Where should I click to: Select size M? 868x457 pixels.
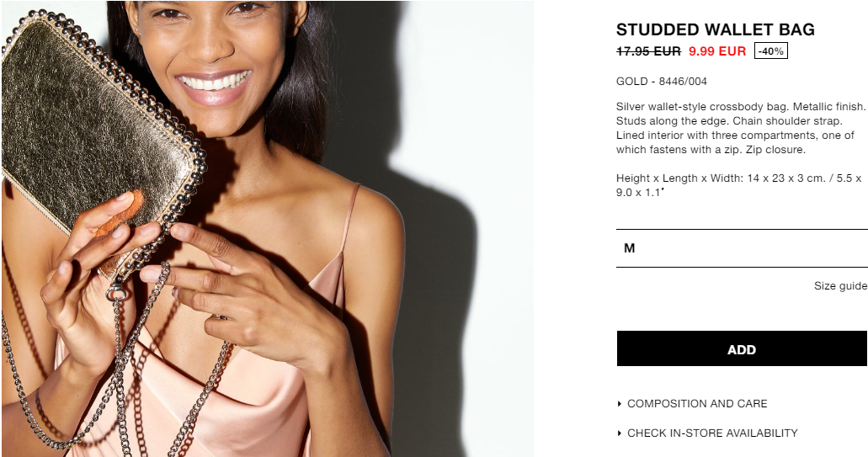pyautogui.click(x=742, y=248)
